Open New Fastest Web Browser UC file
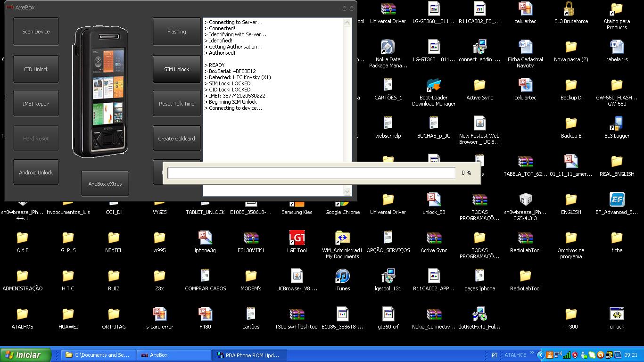 tap(479, 130)
